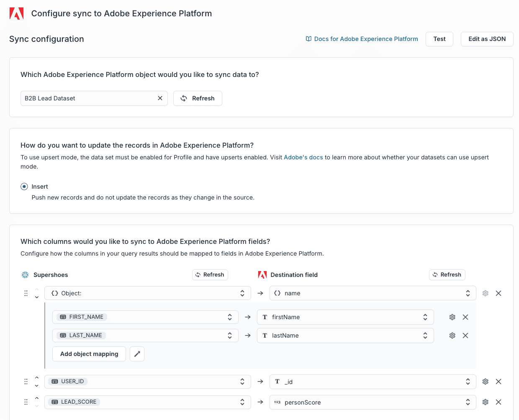
Task: Open Docs for Adobe Experience Platform
Action: pos(362,39)
